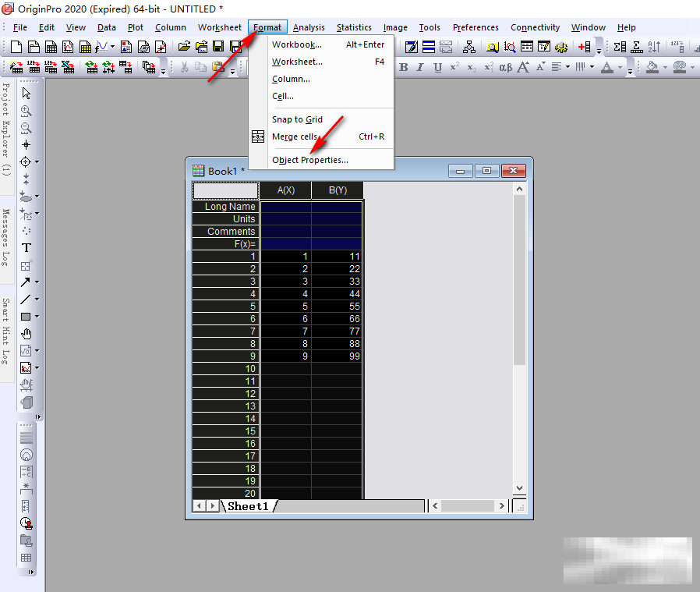Select the Zoom In tool
Image resolution: width=700 pixels, height=592 pixels.
(x=27, y=111)
